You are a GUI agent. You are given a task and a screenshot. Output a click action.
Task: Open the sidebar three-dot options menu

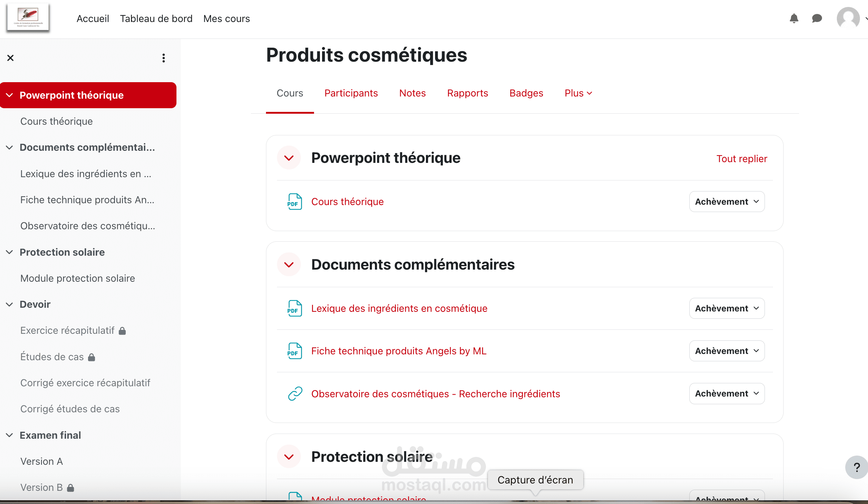[164, 58]
